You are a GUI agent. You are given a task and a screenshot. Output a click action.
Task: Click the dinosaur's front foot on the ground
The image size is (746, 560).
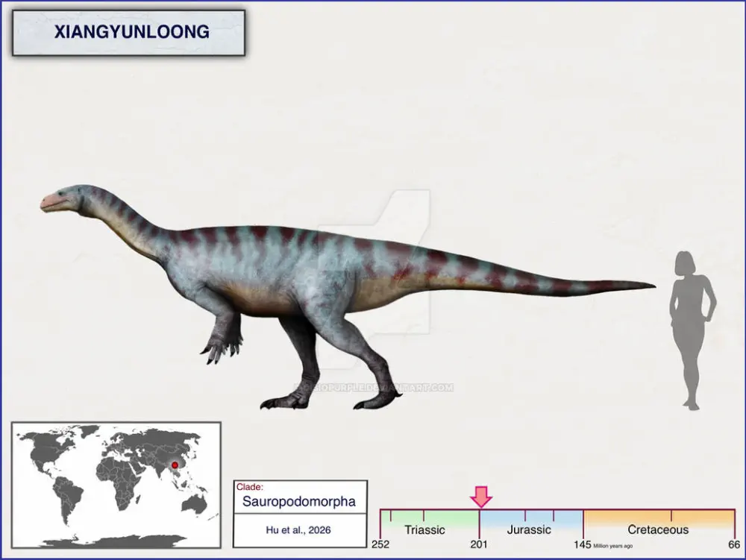pos(283,400)
